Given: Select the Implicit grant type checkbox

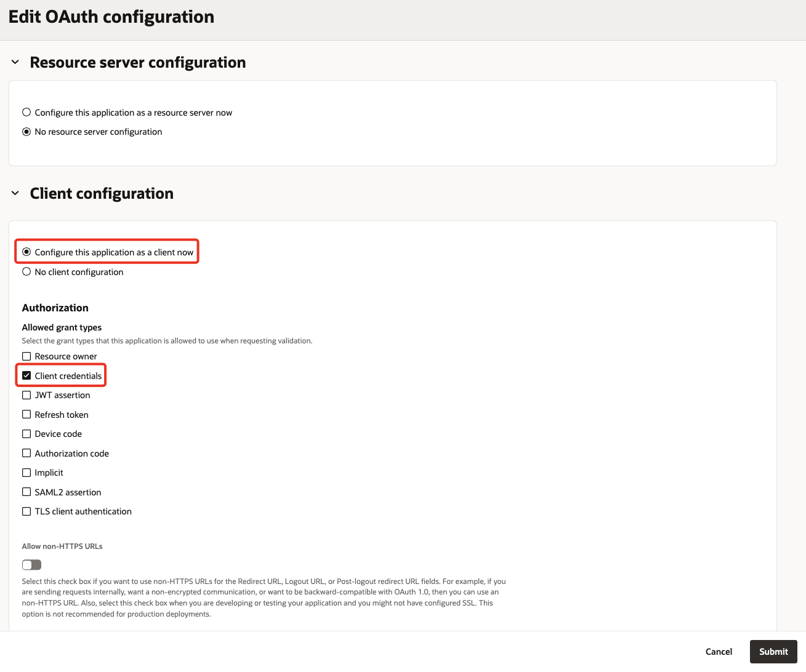Looking at the screenshot, I should tap(26, 473).
